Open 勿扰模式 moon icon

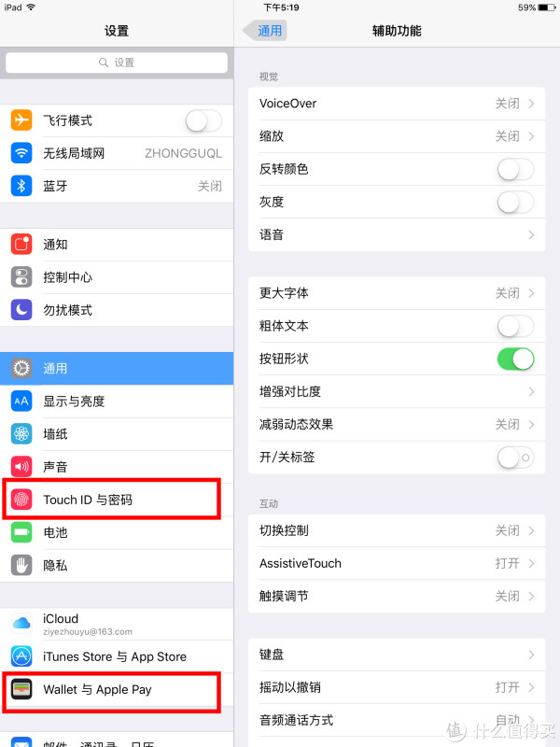tap(21, 310)
